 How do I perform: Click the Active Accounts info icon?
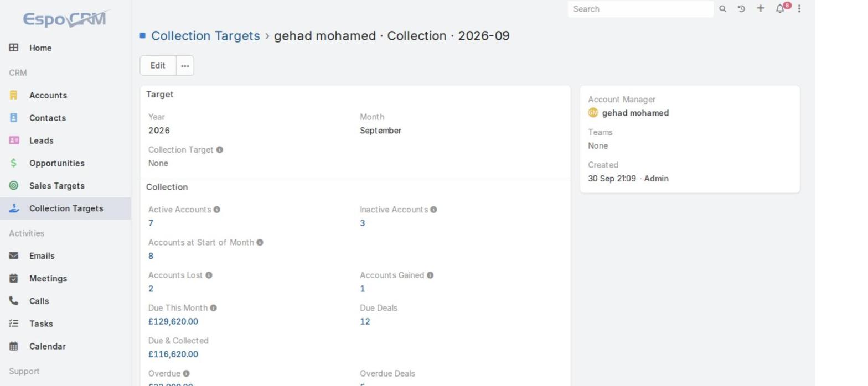click(217, 210)
